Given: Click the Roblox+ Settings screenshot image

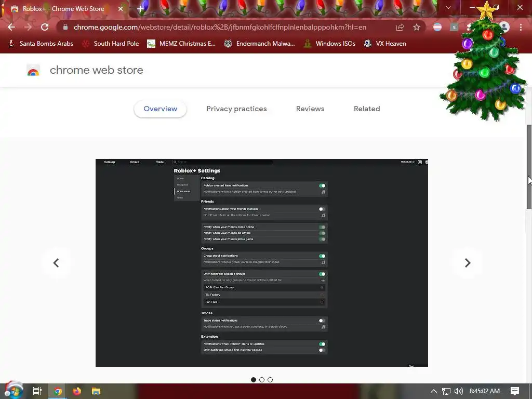Looking at the screenshot, I should [262, 262].
